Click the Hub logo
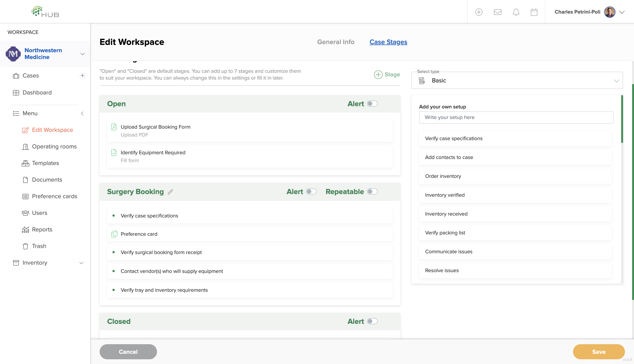 45,12
